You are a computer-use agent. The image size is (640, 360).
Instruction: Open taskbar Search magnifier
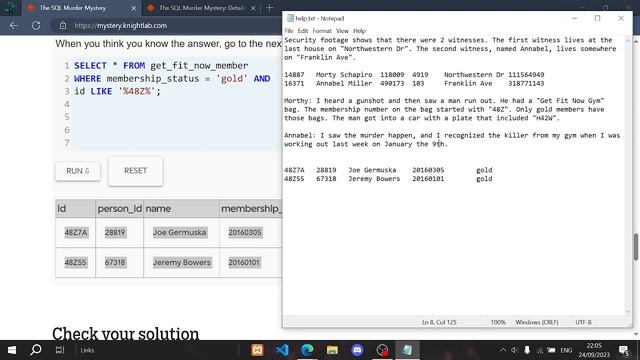pos(36,350)
